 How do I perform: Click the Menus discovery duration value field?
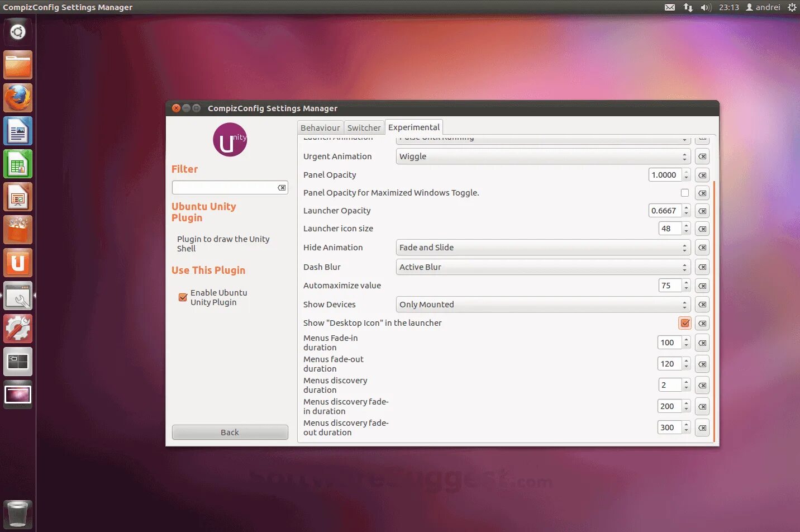pos(670,385)
